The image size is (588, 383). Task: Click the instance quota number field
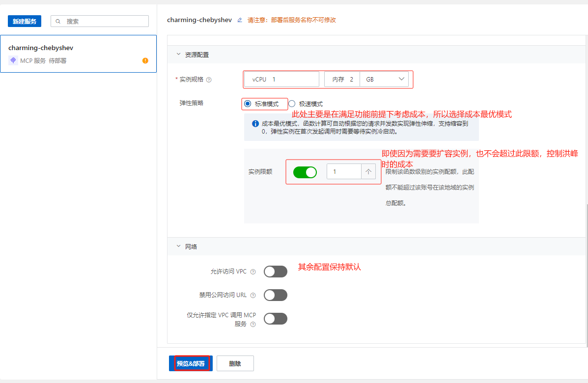click(344, 172)
